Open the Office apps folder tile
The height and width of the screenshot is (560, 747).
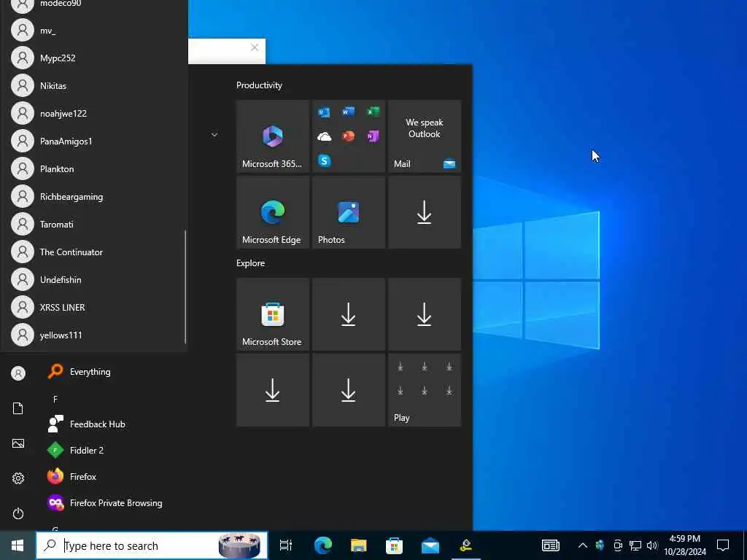tap(348, 136)
